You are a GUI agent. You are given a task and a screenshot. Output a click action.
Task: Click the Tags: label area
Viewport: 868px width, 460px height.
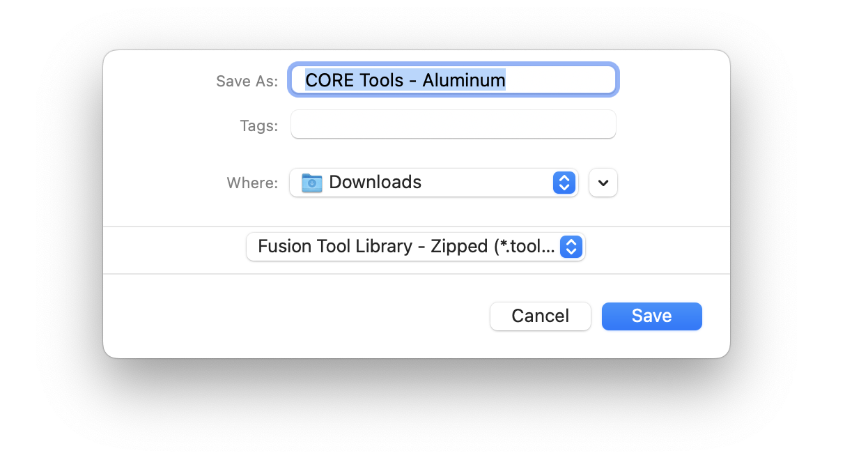258,125
